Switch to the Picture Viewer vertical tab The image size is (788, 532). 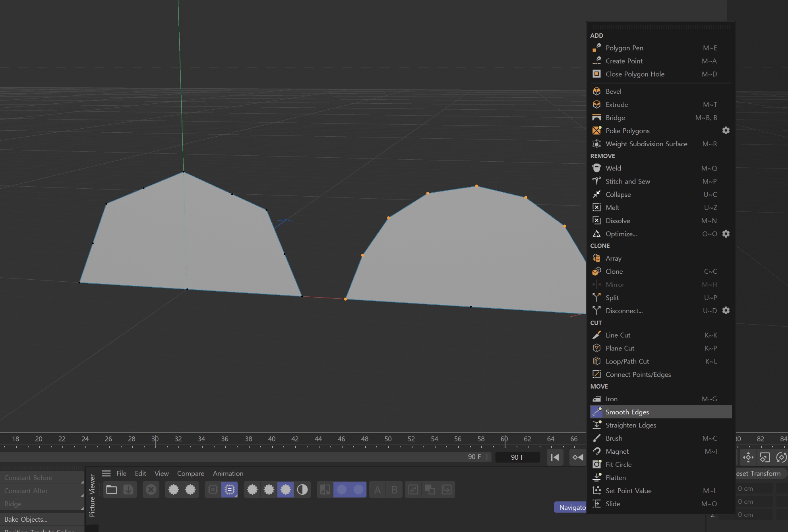pos(92,495)
